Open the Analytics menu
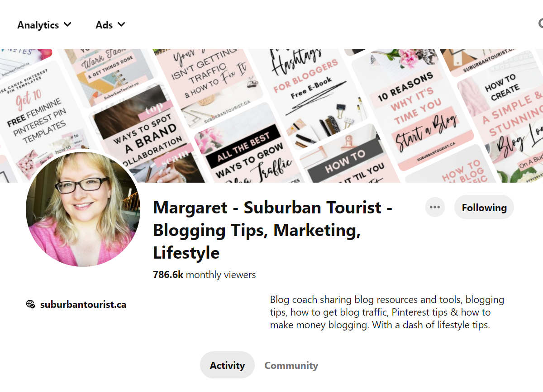Image resolution: width=543 pixels, height=392 pixels. click(44, 25)
